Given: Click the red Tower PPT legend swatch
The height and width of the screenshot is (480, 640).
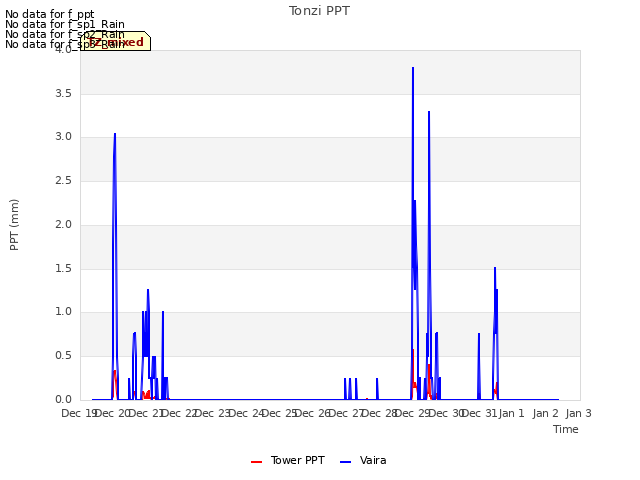Looking at the screenshot, I should pyautogui.click(x=256, y=462).
